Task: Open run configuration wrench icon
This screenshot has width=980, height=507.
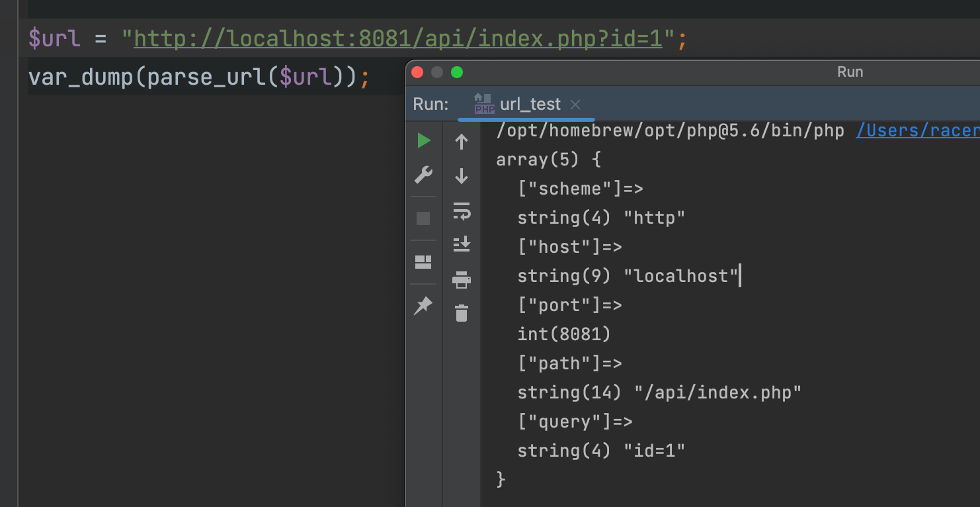Action: (423, 175)
